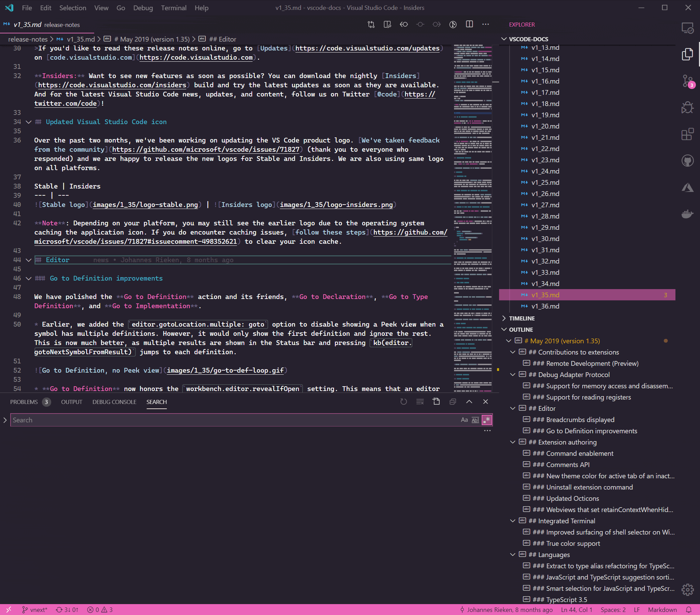Expand the TIMELINE section
Screen dimensions: 700x615
[x=522, y=318]
